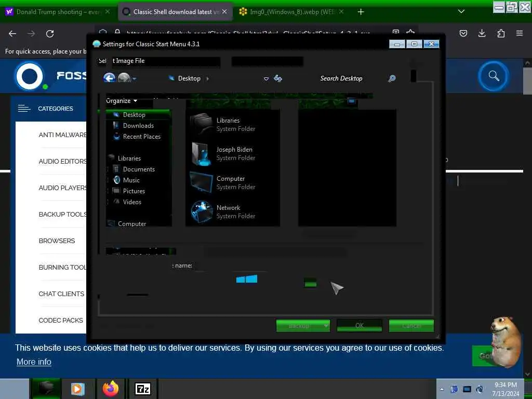The width and height of the screenshot is (532, 399).
Task: Open Firefox from the taskbar
Action: pos(111,389)
